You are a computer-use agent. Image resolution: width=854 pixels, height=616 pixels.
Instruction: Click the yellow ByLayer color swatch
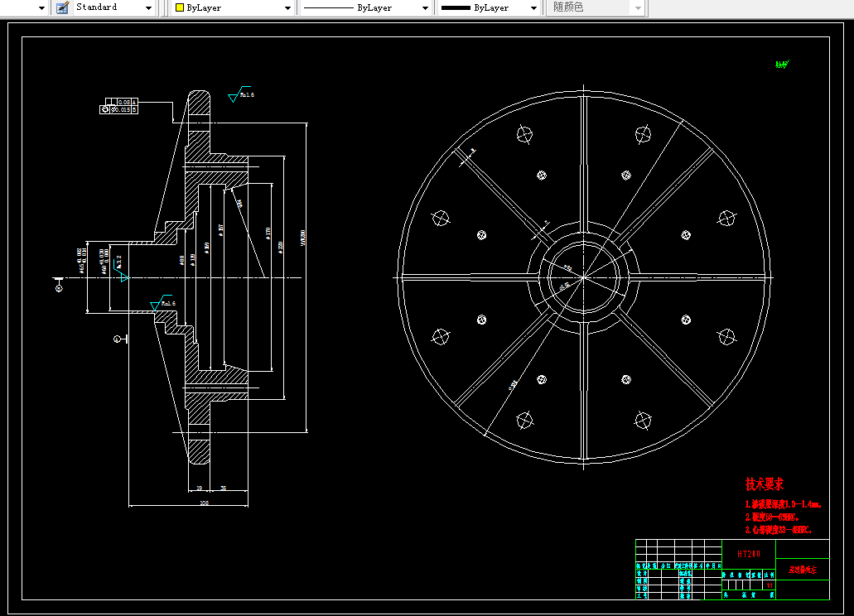(179, 7)
